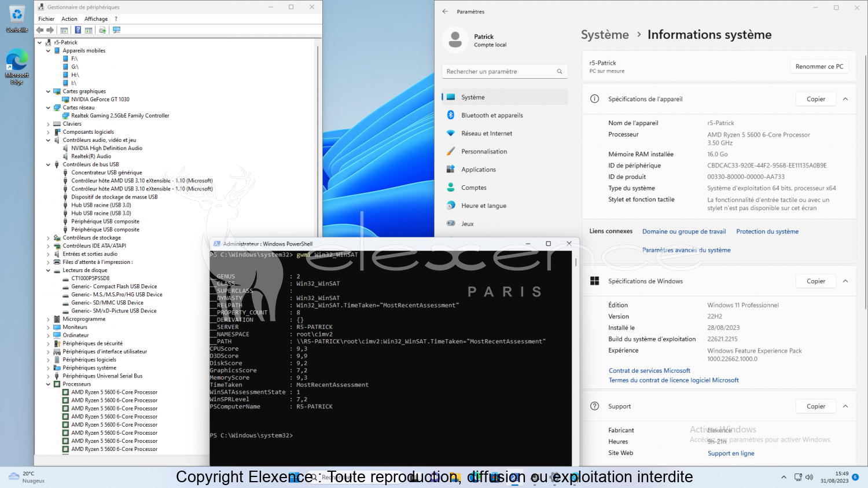Select Dispositif de stockage de masse USB
The height and width of the screenshot is (488, 868).
click(x=114, y=197)
